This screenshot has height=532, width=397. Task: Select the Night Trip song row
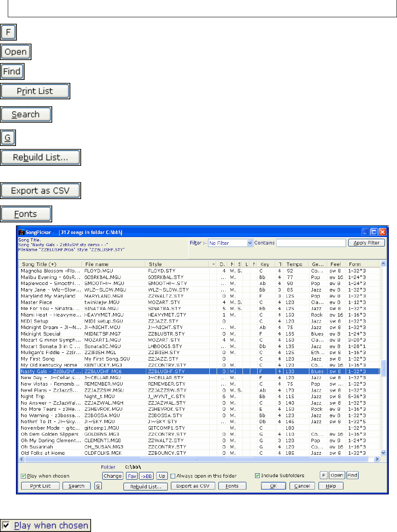pos(199,396)
